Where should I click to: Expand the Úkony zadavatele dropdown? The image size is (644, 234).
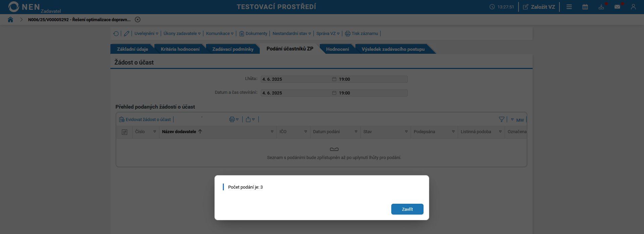[x=182, y=33]
